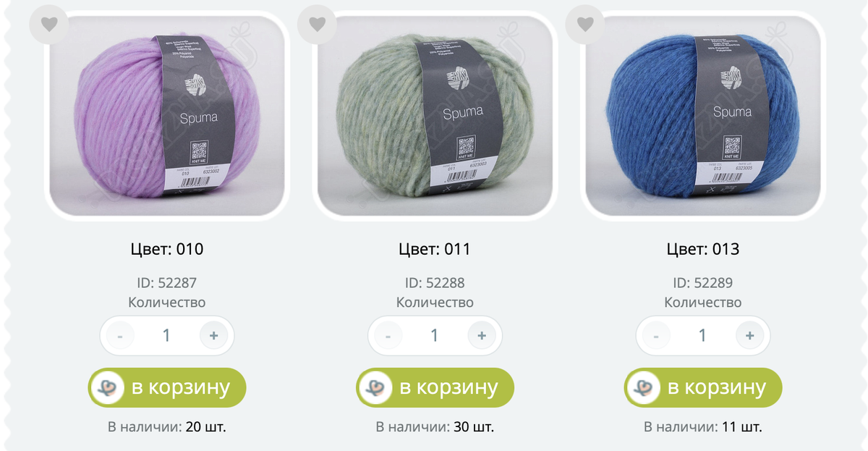Image resolution: width=868 pixels, height=451 pixels.
Task: Add color 011 yarn to cart
Action: [435, 387]
